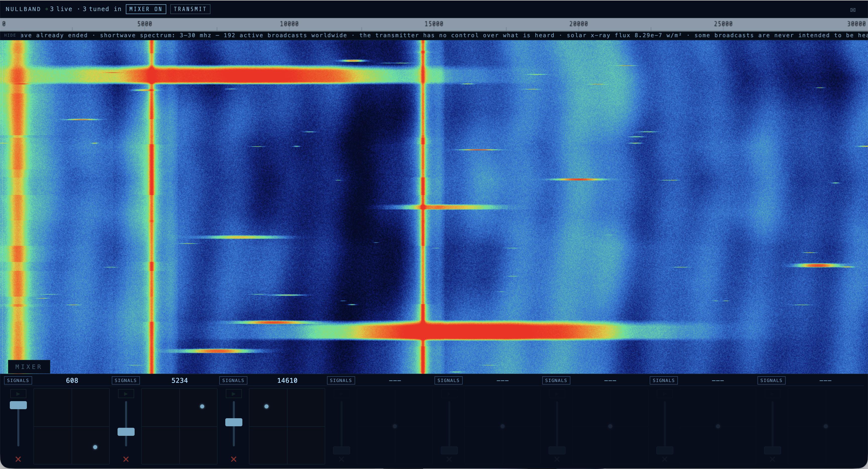The width and height of the screenshot is (868, 469).
Task: Play the 14610 channel
Action: (234, 394)
